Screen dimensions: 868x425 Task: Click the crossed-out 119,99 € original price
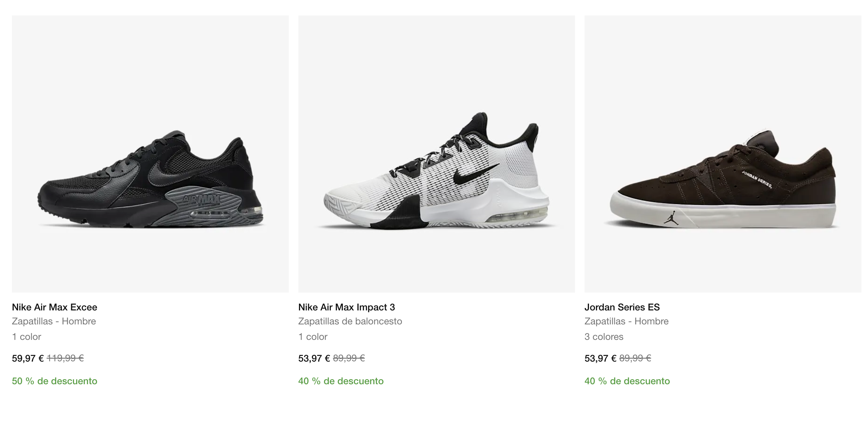(x=65, y=358)
